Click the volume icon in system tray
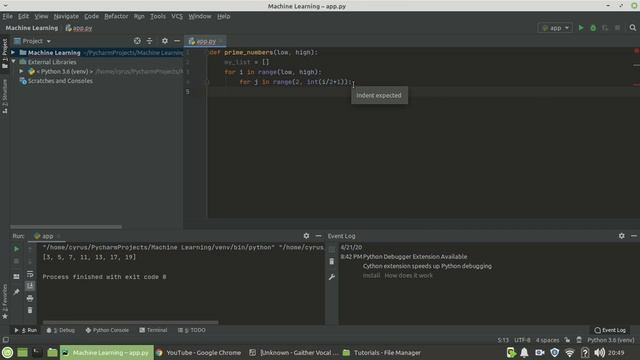Image resolution: width=640 pixels, height=360 pixels. click(x=599, y=353)
